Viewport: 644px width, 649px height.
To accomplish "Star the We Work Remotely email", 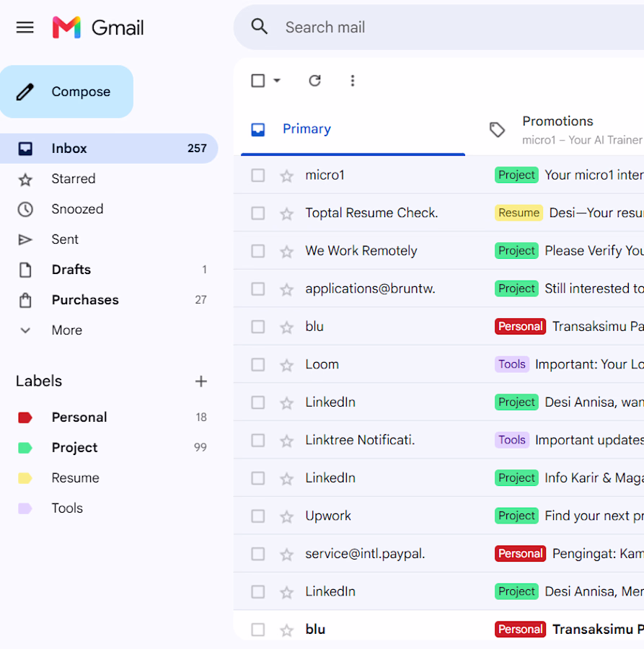I will pyautogui.click(x=286, y=251).
